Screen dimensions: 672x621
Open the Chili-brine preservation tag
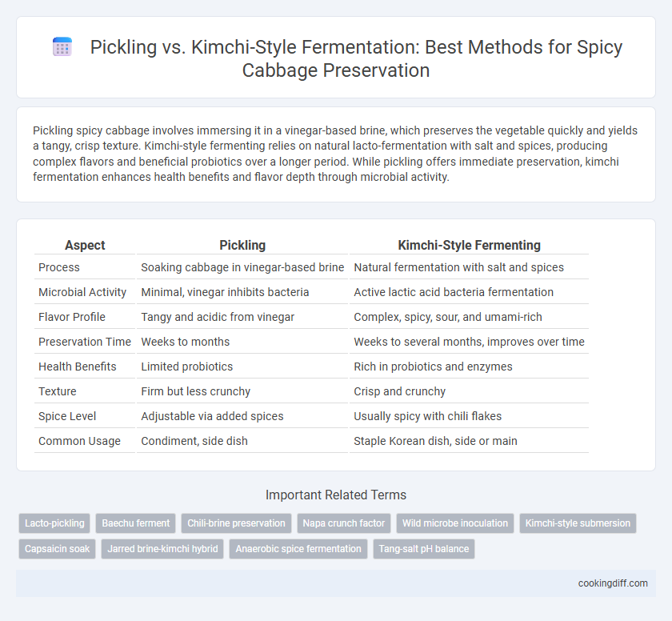(x=236, y=523)
